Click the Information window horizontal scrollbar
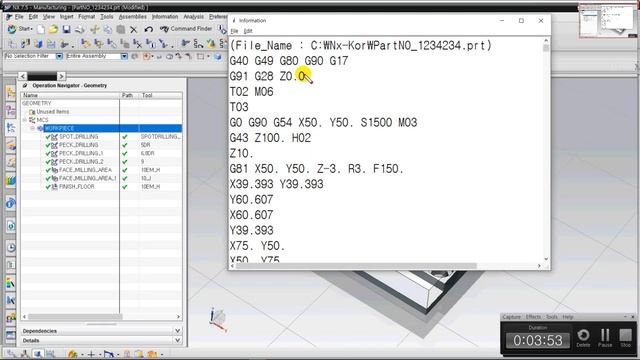The height and width of the screenshot is (360, 640). point(356,266)
